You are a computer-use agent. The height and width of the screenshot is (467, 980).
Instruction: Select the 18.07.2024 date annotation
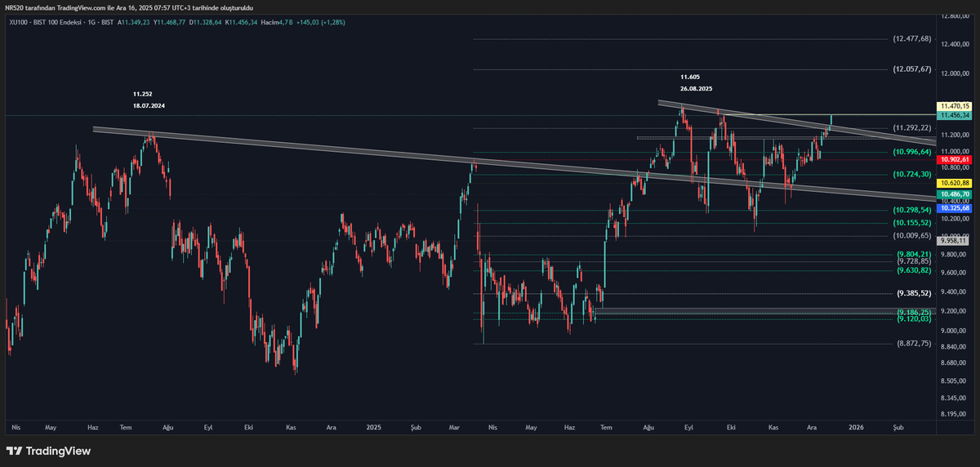[x=149, y=106]
